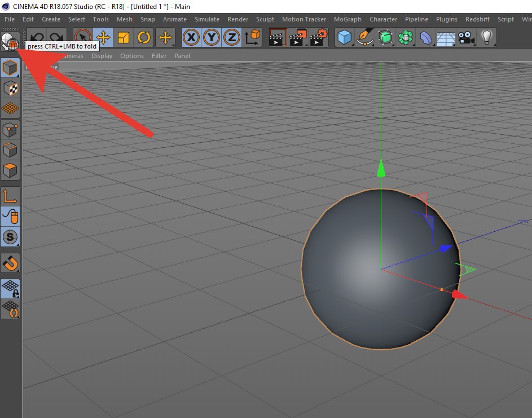Toggle the coordinate system icon

(x=252, y=37)
